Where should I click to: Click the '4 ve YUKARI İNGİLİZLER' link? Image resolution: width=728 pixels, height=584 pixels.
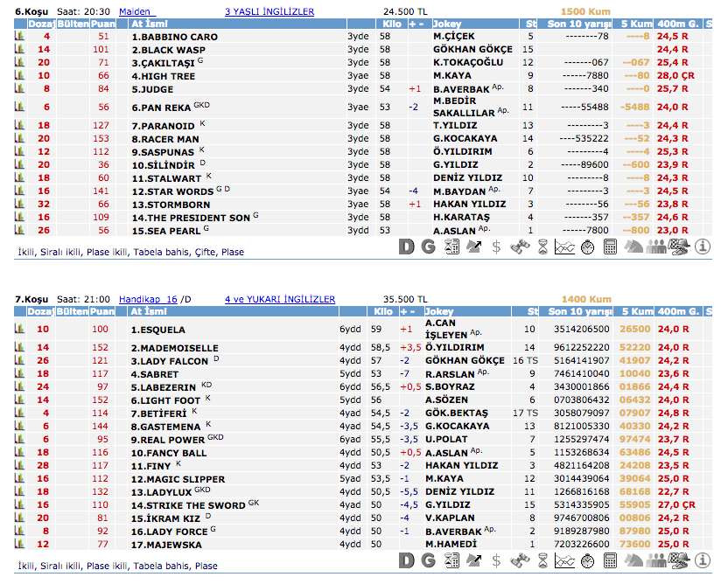click(x=279, y=299)
